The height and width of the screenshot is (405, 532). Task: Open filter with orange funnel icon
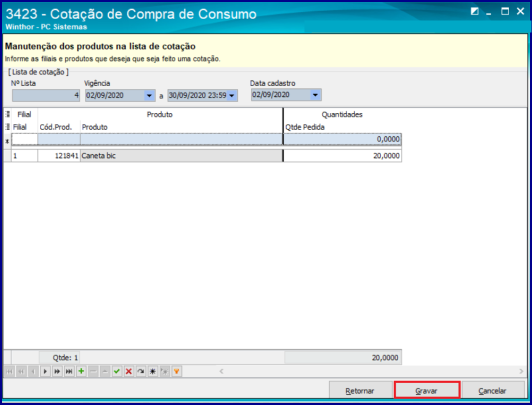(x=176, y=371)
